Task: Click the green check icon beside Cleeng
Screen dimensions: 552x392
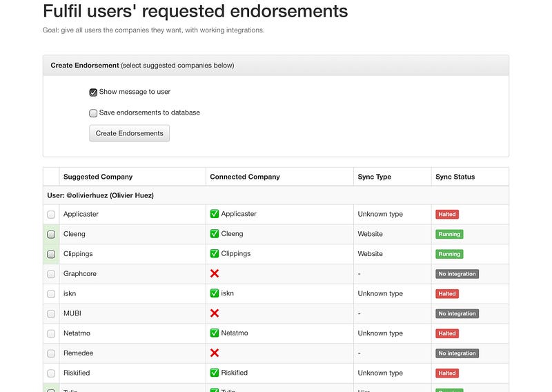Action: tap(215, 233)
